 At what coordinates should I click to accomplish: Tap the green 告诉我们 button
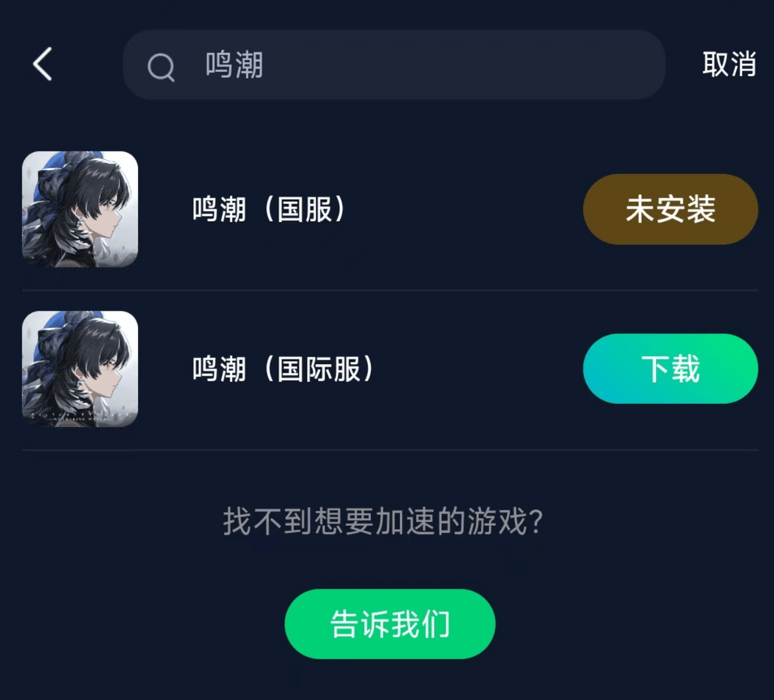click(x=390, y=624)
